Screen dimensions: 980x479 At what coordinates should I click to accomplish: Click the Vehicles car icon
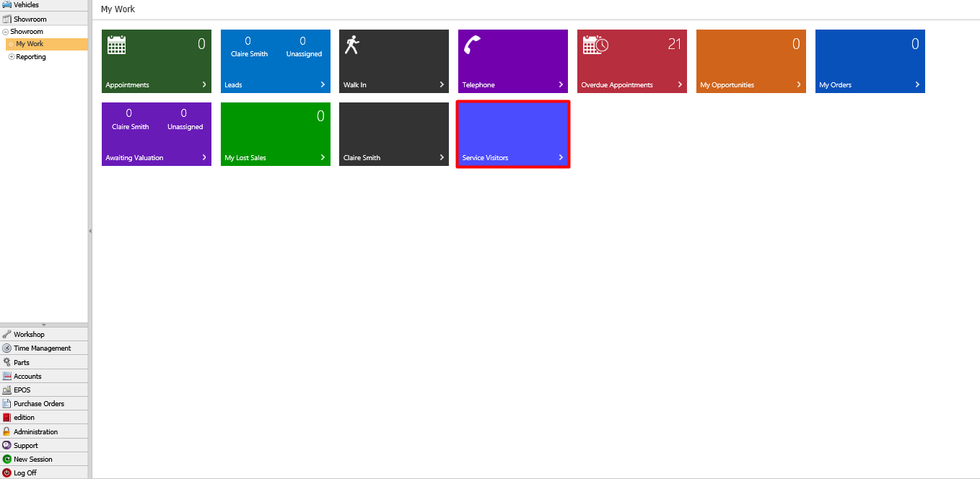coord(6,4)
